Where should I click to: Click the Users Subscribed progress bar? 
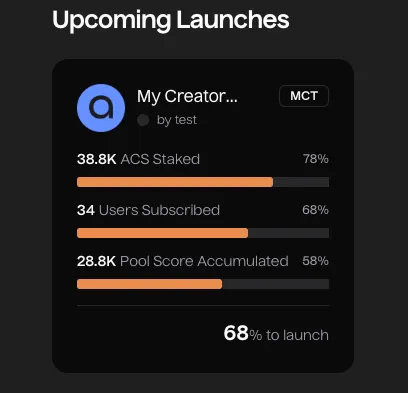(203, 233)
